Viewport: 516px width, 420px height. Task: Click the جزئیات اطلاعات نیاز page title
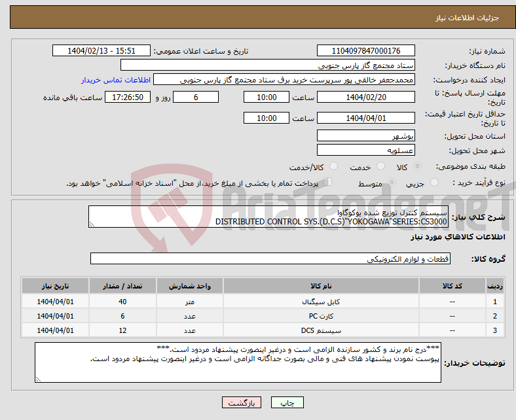click(468, 18)
